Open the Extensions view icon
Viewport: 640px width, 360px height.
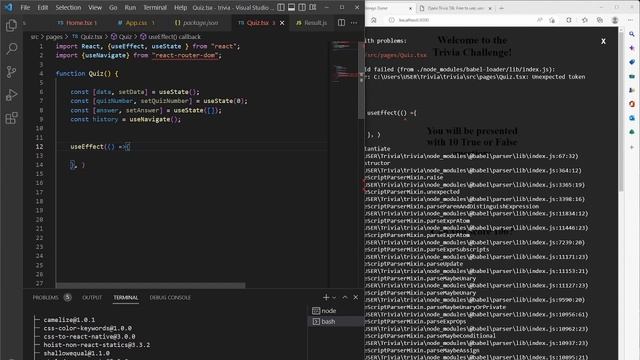(x=11, y=118)
